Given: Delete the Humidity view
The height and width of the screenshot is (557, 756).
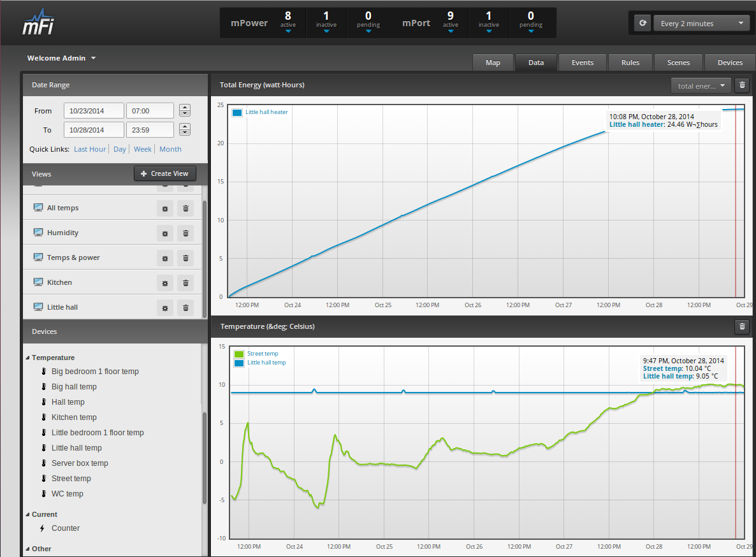Looking at the screenshot, I should click(x=185, y=234).
